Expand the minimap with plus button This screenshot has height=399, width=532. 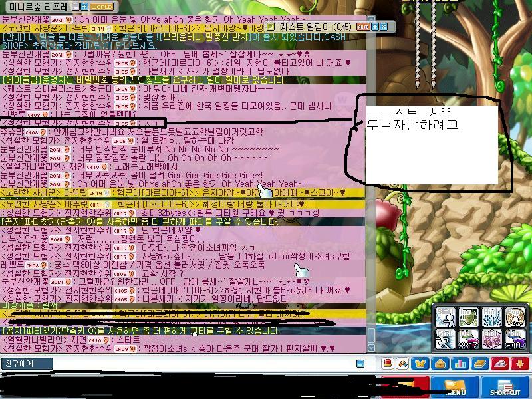[x=84, y=7]
